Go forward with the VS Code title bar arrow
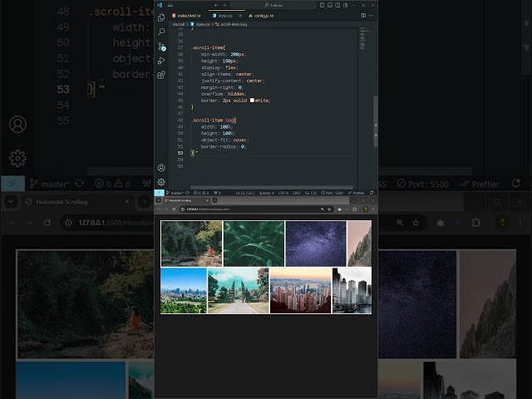 click(x=224, y=5)
